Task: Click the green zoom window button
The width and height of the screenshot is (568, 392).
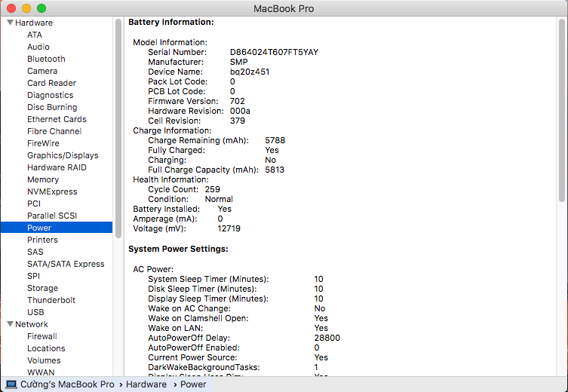Action: tap(41, 8)
